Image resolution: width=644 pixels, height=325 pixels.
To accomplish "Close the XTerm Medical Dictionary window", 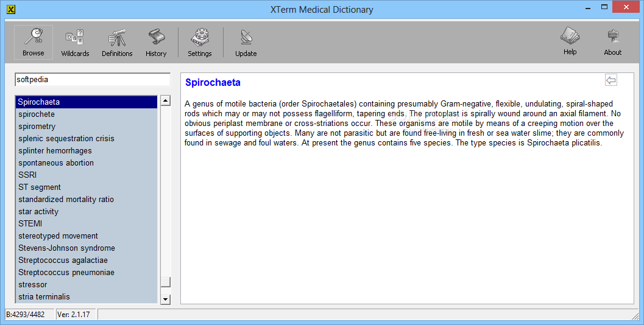I will click(626, 7).
